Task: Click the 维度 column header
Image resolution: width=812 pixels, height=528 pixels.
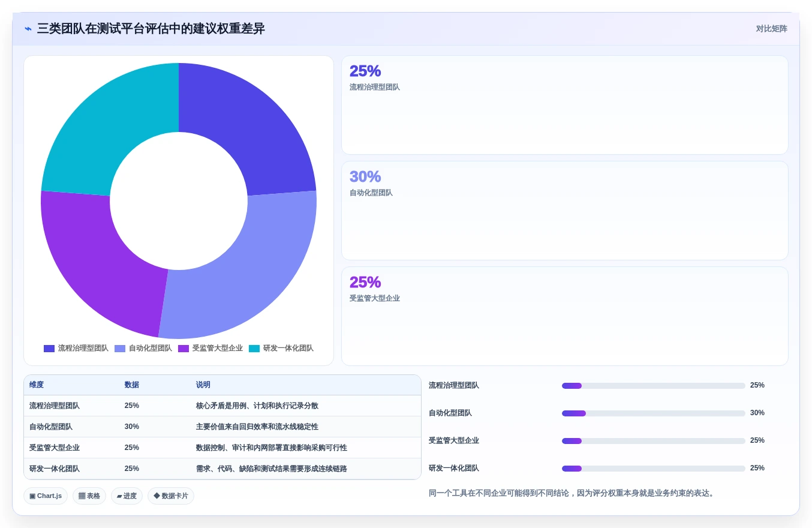Action: coord(37,385)
